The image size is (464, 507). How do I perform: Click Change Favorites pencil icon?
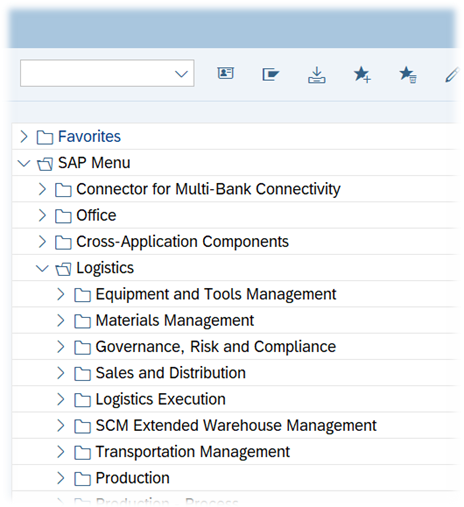pyautogui.click(x=452, y=75)
